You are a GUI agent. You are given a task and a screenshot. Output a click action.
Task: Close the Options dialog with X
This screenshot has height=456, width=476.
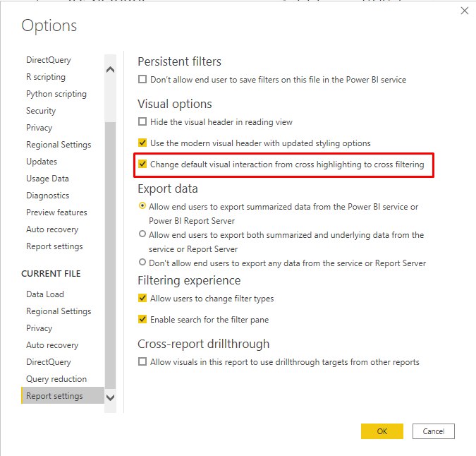coord(464,11)
